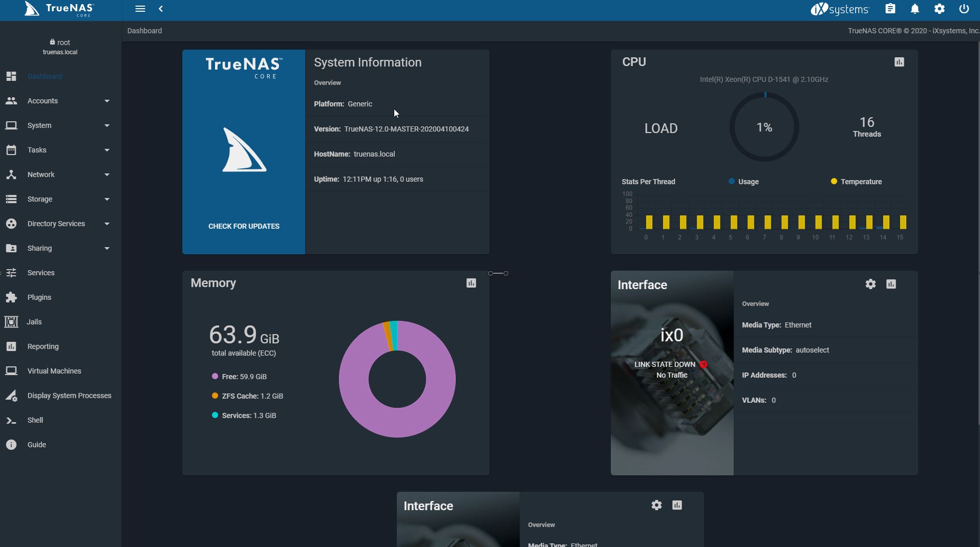
Task: Click the power icon
Action: pyautogui.click(x=964, y=9)
